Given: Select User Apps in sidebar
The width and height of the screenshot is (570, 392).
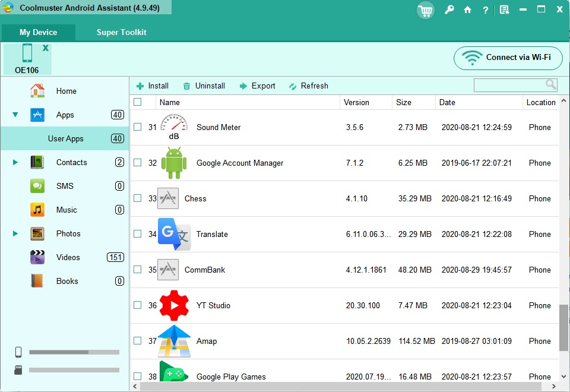Looking at the screenshot, I should pyautogui.click(x=65, y=138).
